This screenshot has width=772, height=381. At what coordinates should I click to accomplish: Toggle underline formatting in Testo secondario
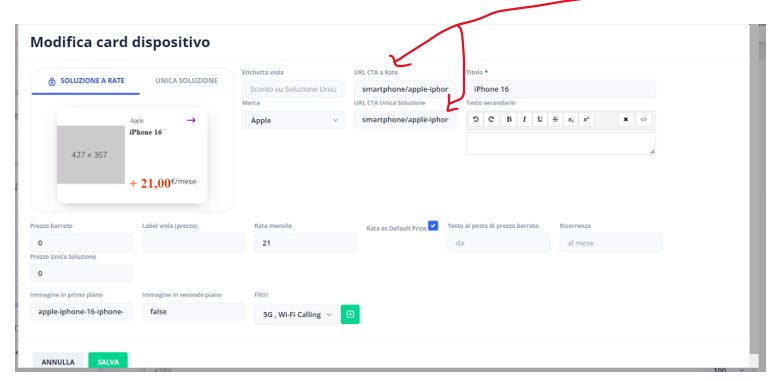click(540, 120)
